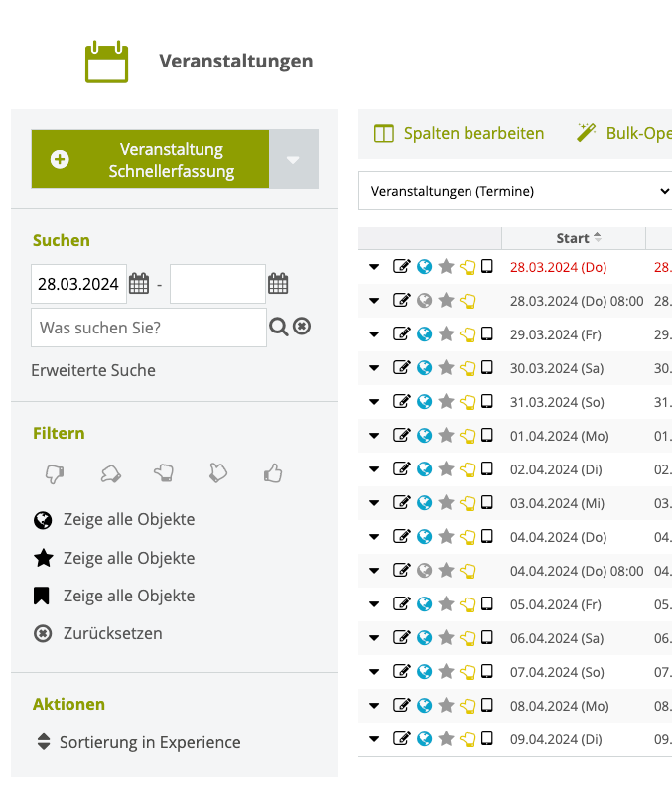Click Spalten bearbeiten in toolbar
Image resolution: width=672 pixels, height=798 pixels.
460,133
